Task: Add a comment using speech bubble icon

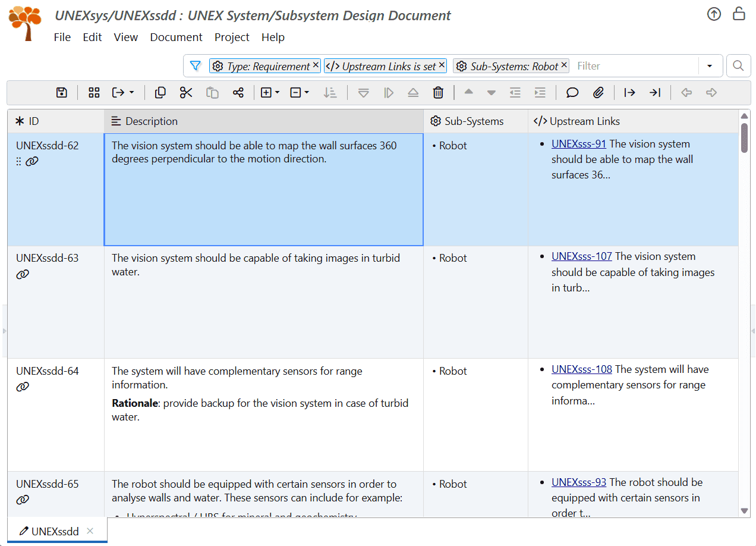Action: (572, 92)
